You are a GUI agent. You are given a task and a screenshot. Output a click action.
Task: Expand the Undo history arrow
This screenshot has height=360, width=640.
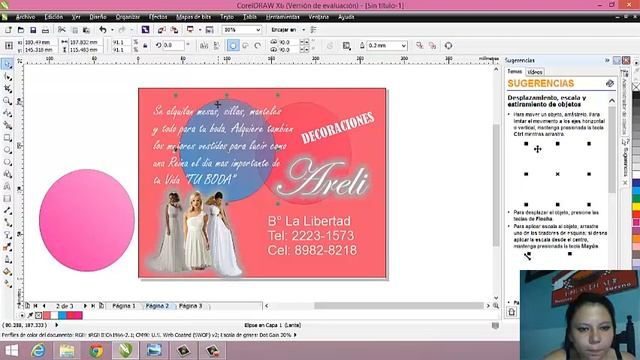pyautogui.click(x=112, y=30)
